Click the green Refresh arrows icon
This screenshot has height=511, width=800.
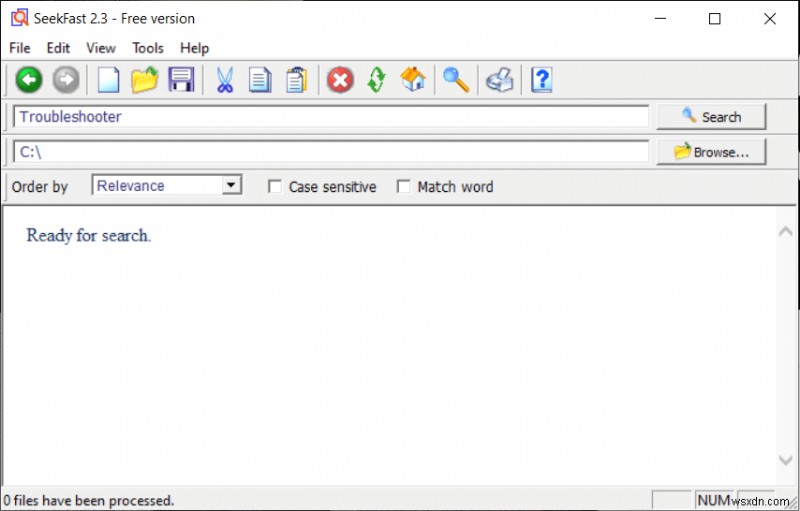click(377, 80)
